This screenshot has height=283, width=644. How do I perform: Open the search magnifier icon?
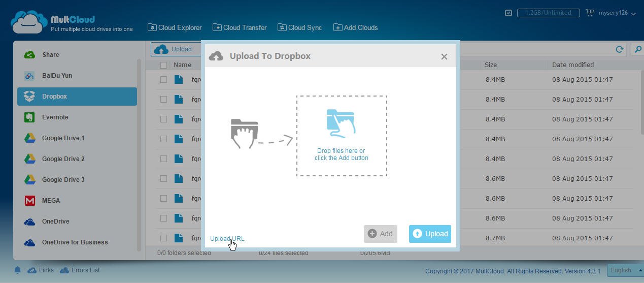pos(638,49)
